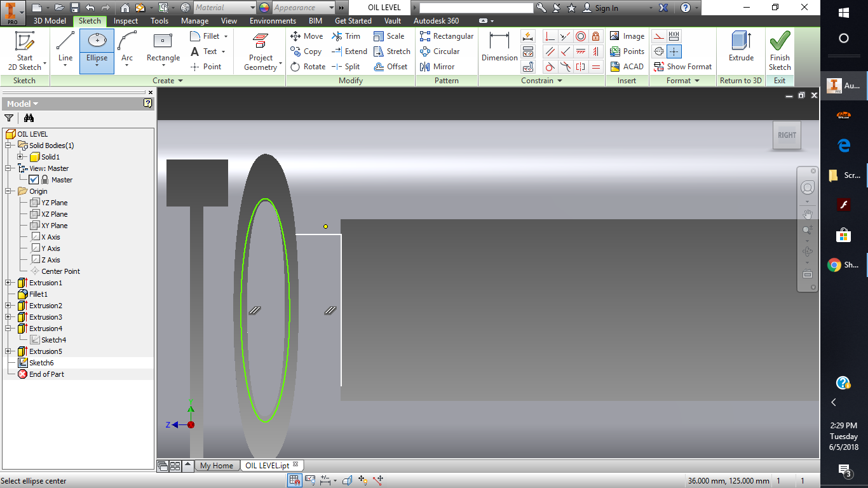Image resolution: width=868 pixels, height=488 pixels.
Task: Open the Manage ribbon tab
Action: pos(194,21)
